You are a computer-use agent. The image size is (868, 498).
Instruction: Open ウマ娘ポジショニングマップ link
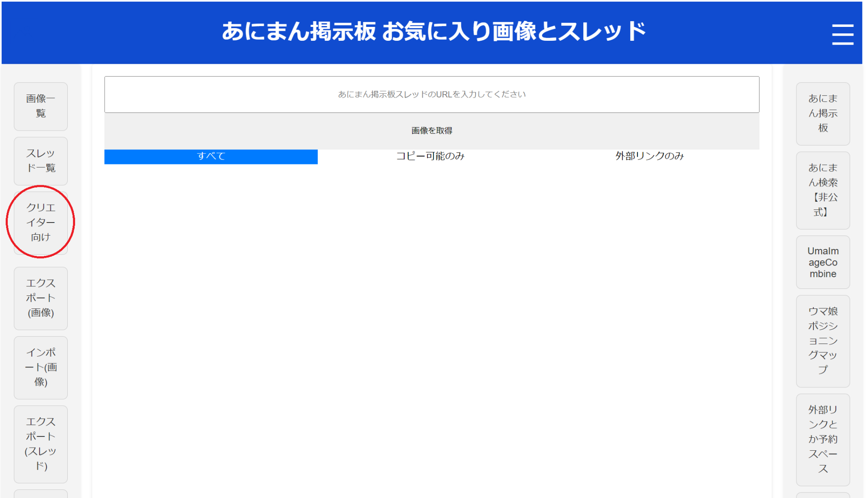[x=823, y=341]
